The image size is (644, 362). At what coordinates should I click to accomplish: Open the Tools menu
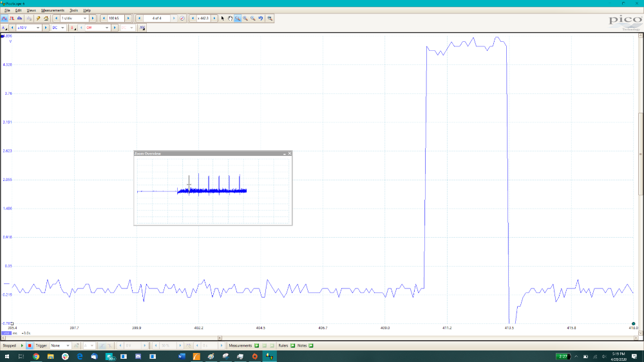point(73,10)
